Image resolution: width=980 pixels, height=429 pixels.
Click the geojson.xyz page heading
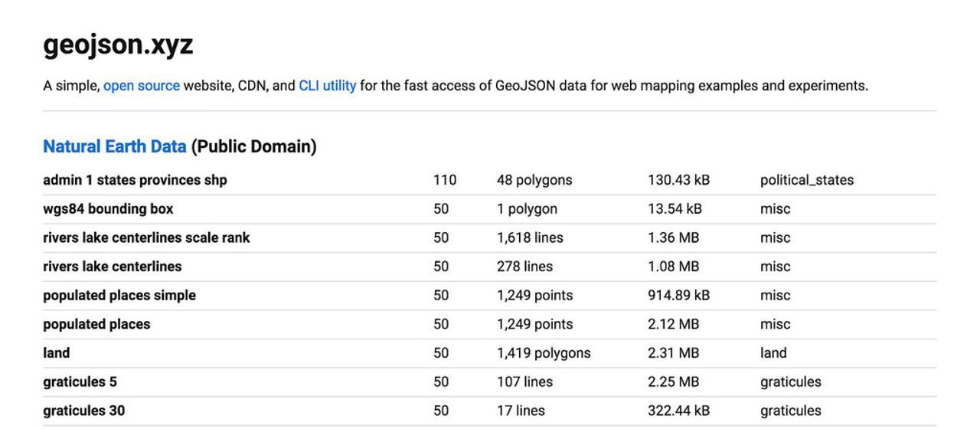click(x=118, y=44)
